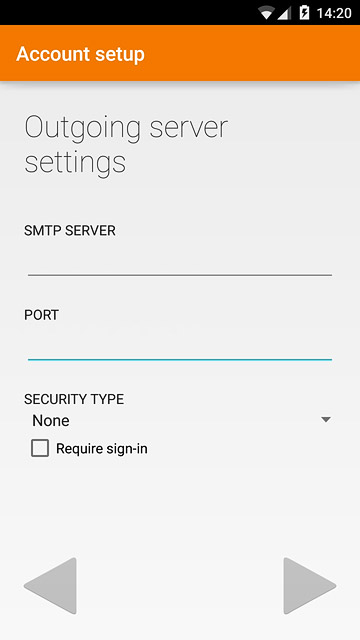Tap the Require sign-in label text
Screen dimensions: 360x640
(x=102, y=449)
